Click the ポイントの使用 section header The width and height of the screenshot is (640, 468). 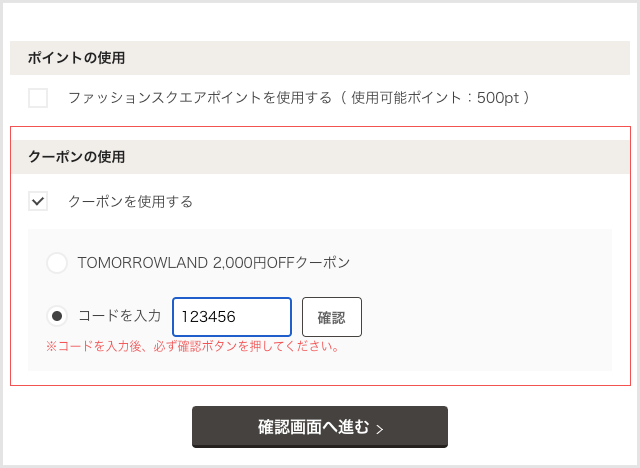tap(77, 58)
